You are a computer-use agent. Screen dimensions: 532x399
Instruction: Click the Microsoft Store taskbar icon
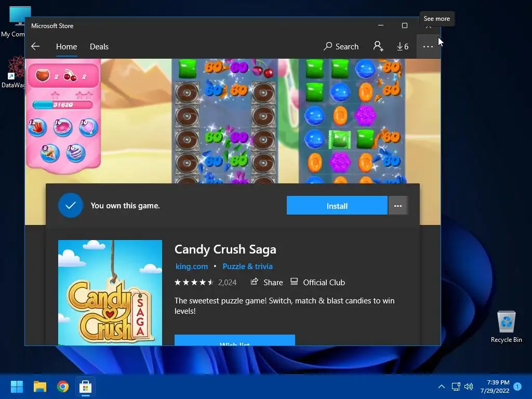pos(86,387)
